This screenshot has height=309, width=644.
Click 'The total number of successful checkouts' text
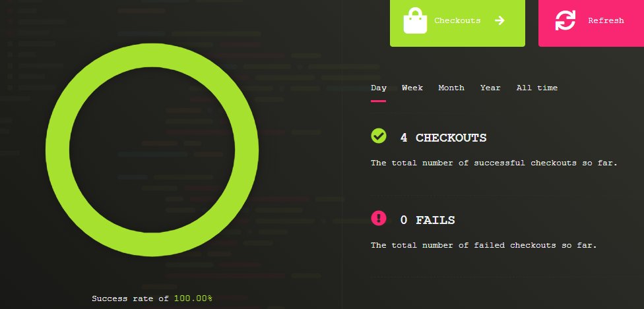(x=494, y=163)
